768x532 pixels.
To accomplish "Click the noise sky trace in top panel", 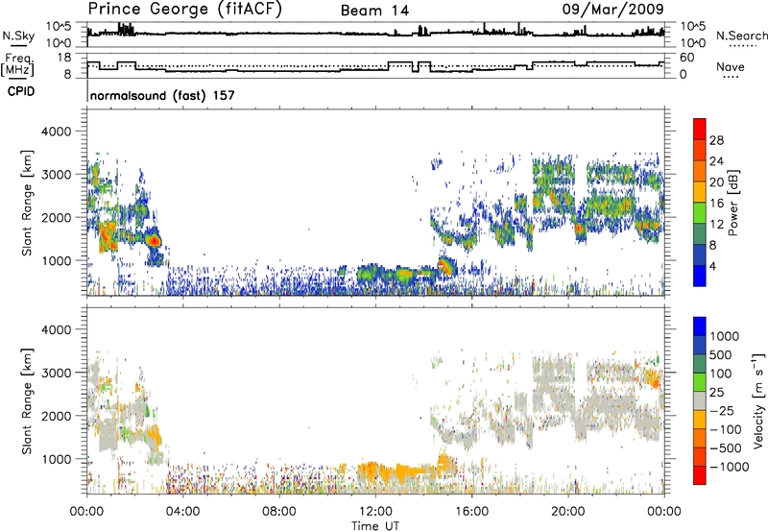I will click(x=375, y=34).
